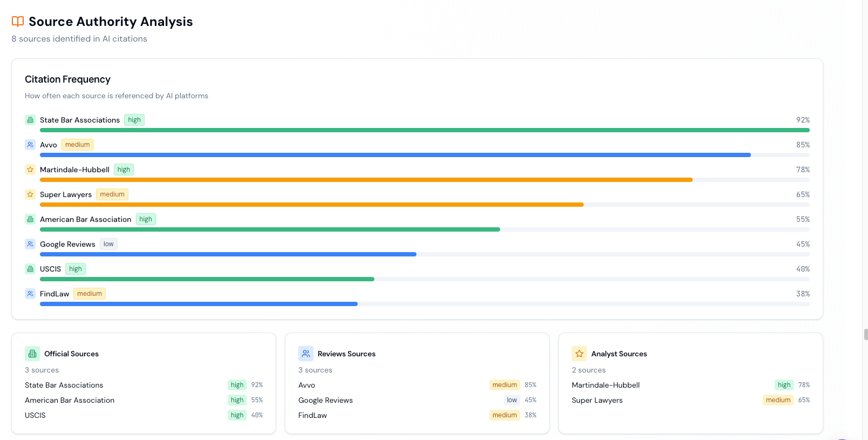Click the people icon next to Avvo bar
Image resolution: width=868 pixels, height=440 pixels.
[30, 145]
